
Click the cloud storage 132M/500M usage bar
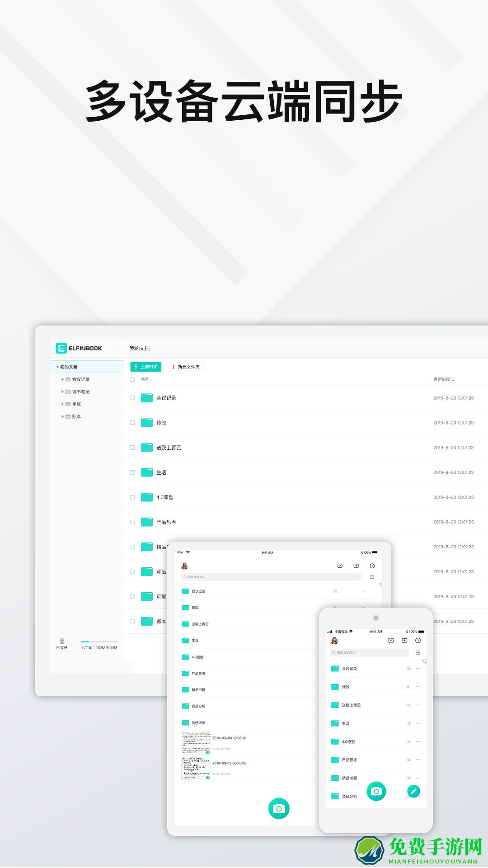(99, 642)
